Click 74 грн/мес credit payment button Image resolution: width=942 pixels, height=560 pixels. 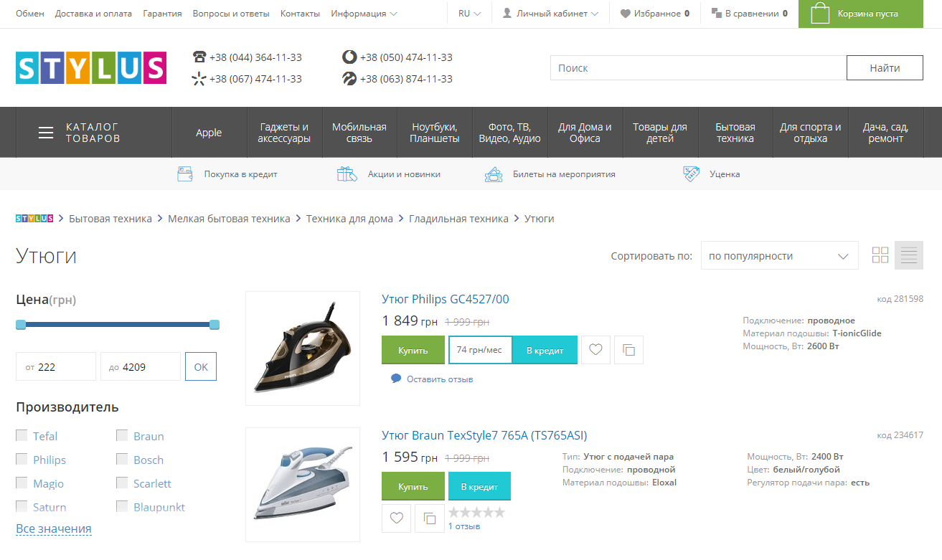[x=480, y=350]
